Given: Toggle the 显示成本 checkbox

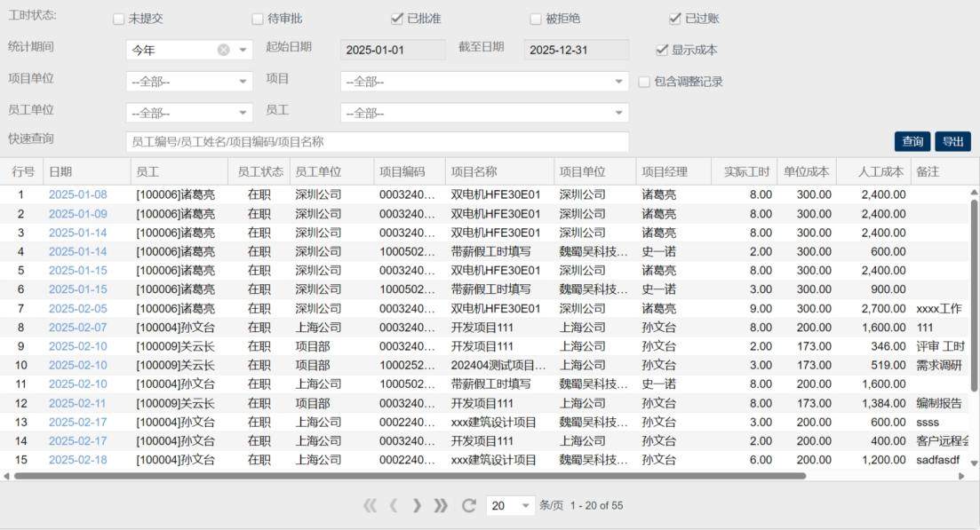Looking at the screenshot, I should tap(661, 50).
